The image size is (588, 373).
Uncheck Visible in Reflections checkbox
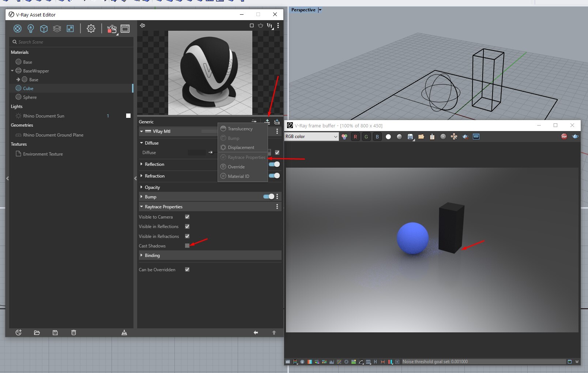187,227
